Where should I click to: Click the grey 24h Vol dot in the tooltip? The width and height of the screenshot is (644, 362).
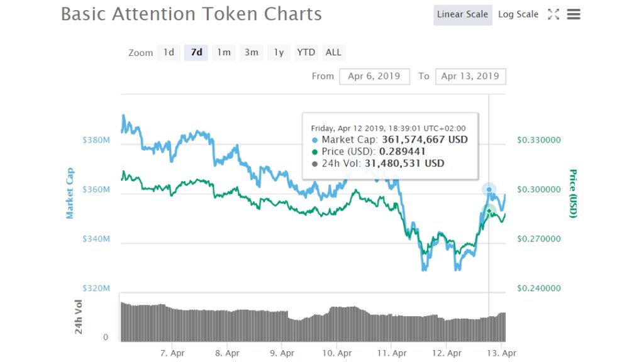click(314, 163)
